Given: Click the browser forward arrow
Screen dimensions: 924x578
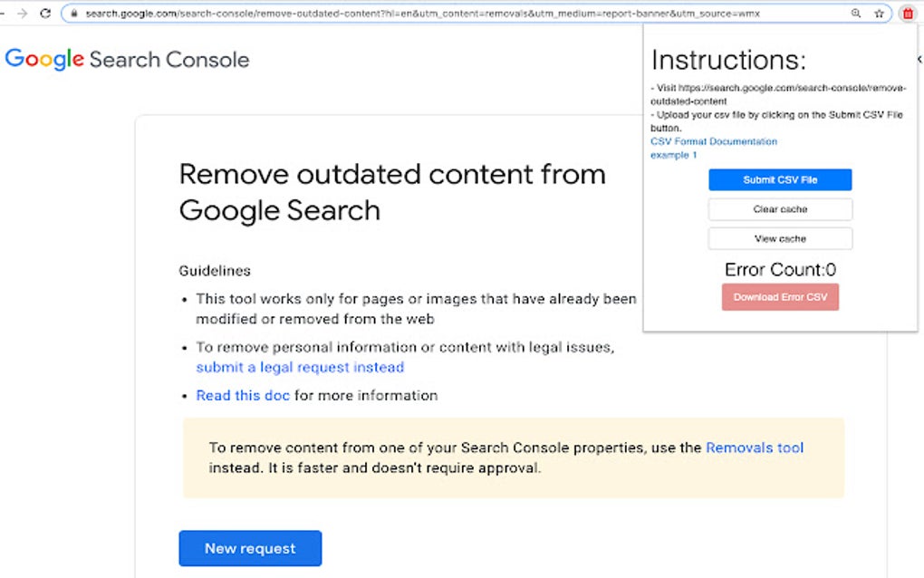Looking at the screenshot, I should pyautogui.click(x=23, y=14).
